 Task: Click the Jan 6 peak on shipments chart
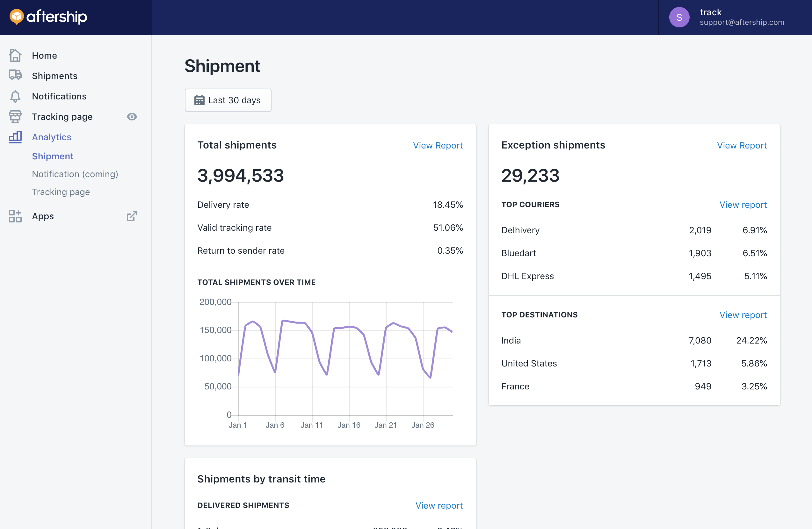[x=283, y=321]
